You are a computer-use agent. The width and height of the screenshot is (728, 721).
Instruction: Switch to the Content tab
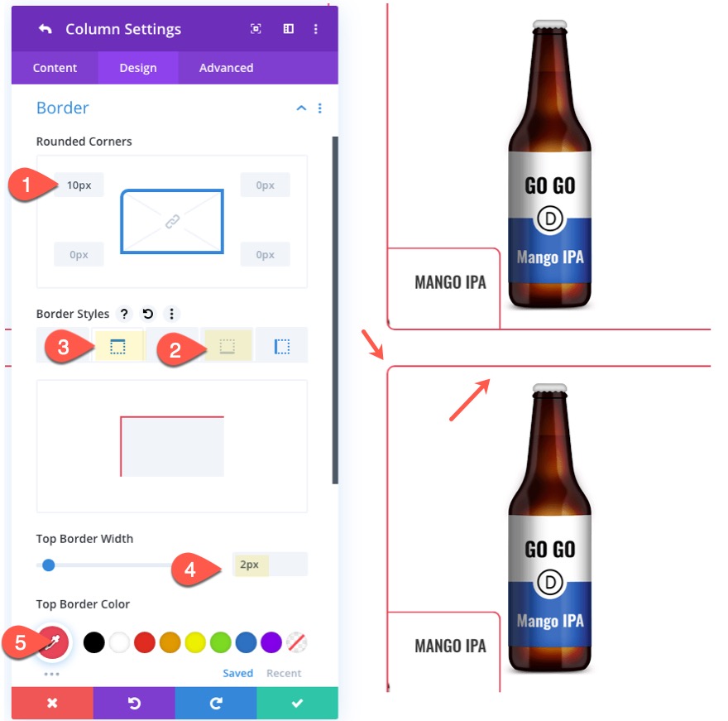(x=55, y=68)
